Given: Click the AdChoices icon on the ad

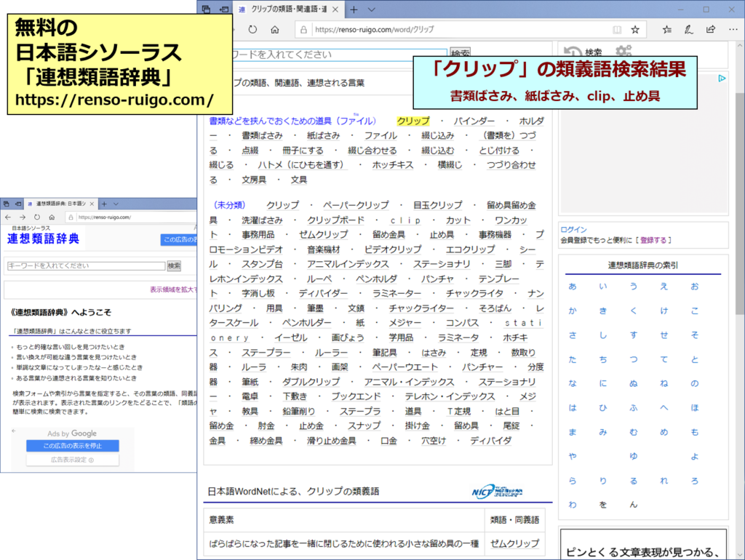Looking at the screenshot, I should pos(721,79).
